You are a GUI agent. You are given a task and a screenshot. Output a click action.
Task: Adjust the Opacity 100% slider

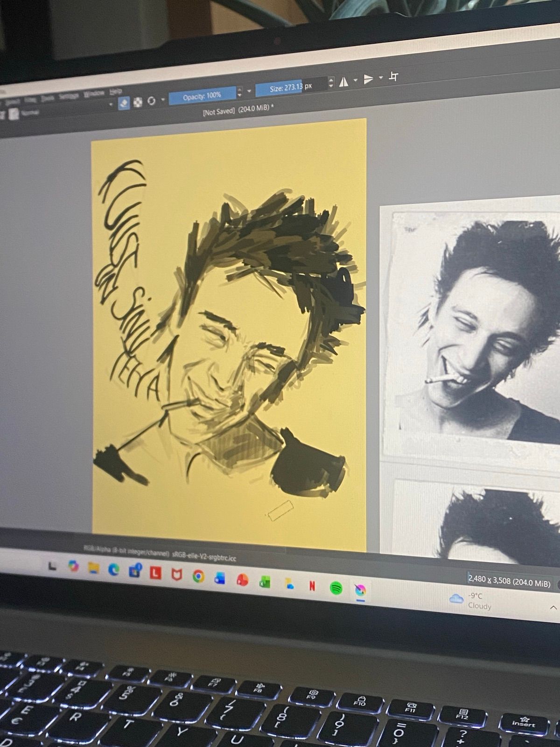click(202, 96)
